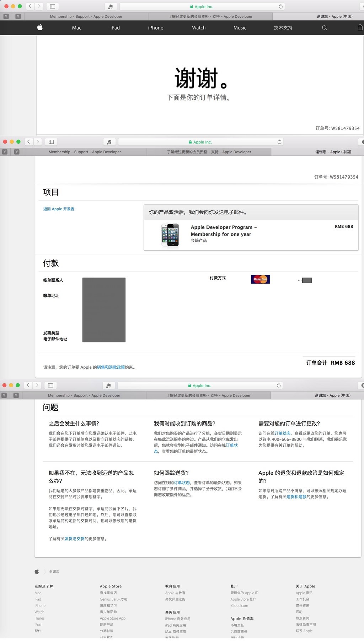This screenshot has width=364, height=642.
Task: Click the product title Apple Developer Program
Action: tap(224, 231)
